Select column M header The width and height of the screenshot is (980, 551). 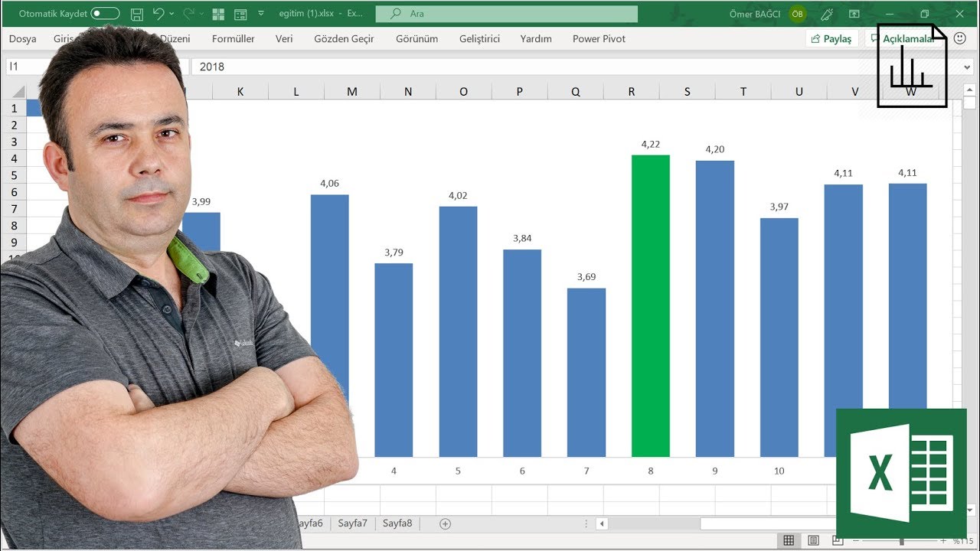tap(352, 92)
